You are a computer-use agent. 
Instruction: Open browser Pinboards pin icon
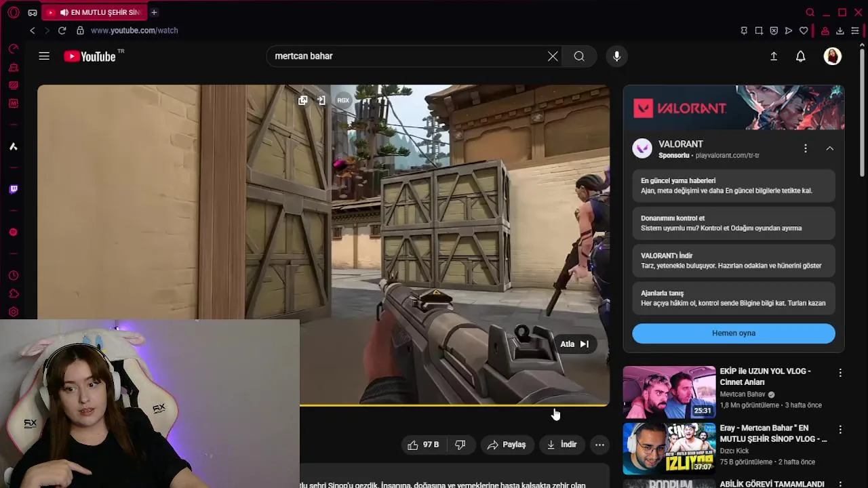click(744, 30)
